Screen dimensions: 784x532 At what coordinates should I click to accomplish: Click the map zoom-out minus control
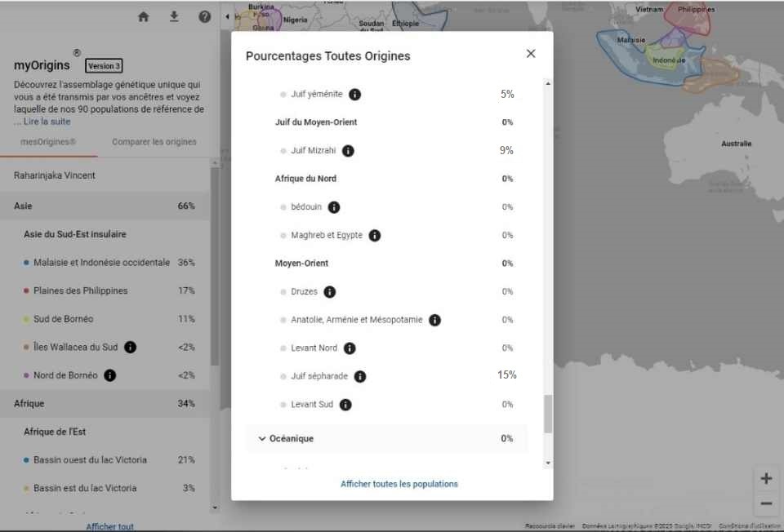(x=766, y=503)
